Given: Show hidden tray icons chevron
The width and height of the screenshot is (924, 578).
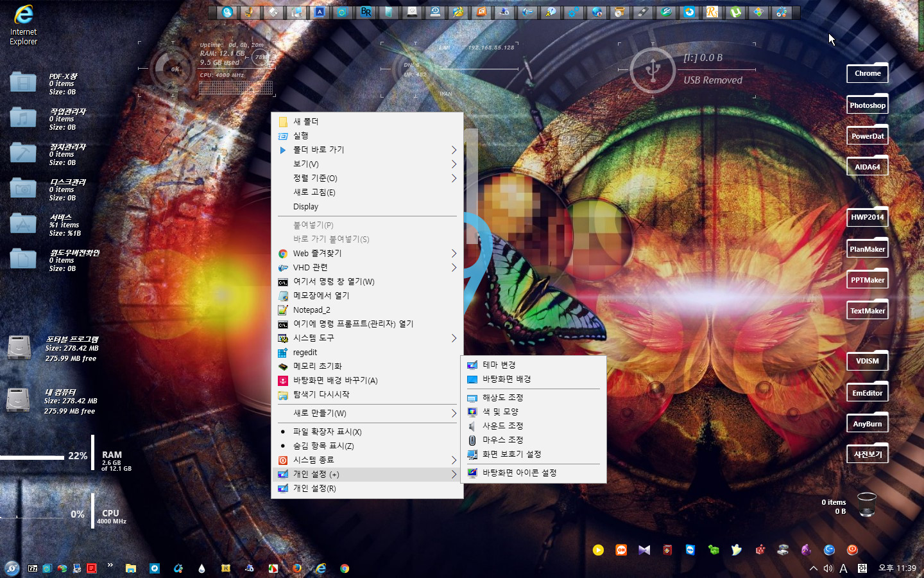Looking at the screenshot, I should pyautogui.click(x=813, y=568).
